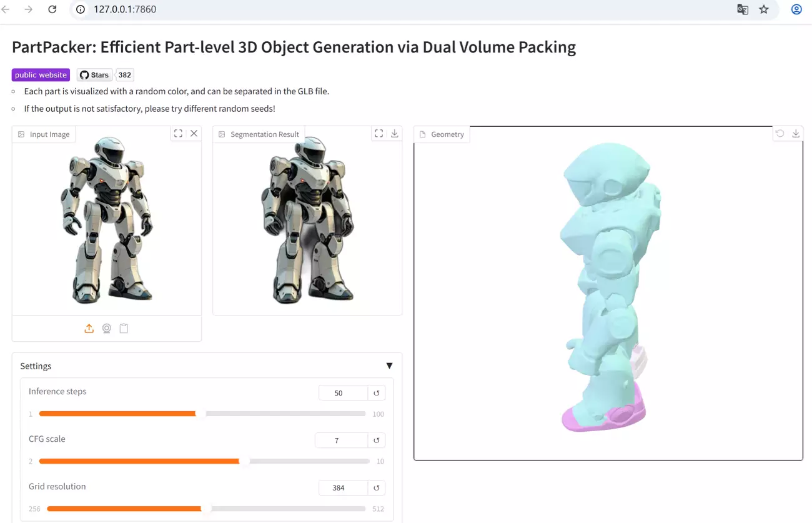
Task: Click the webcam capture icon
Action: 107,329
